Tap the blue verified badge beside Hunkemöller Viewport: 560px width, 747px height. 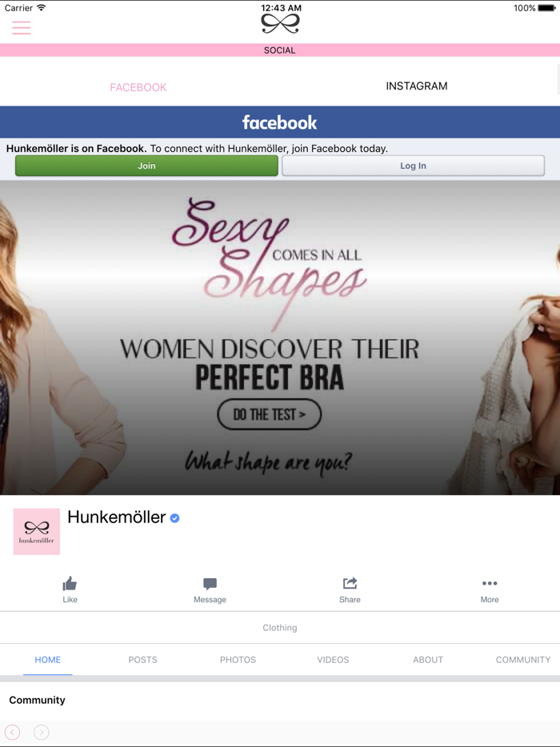(x=174, y=517)
